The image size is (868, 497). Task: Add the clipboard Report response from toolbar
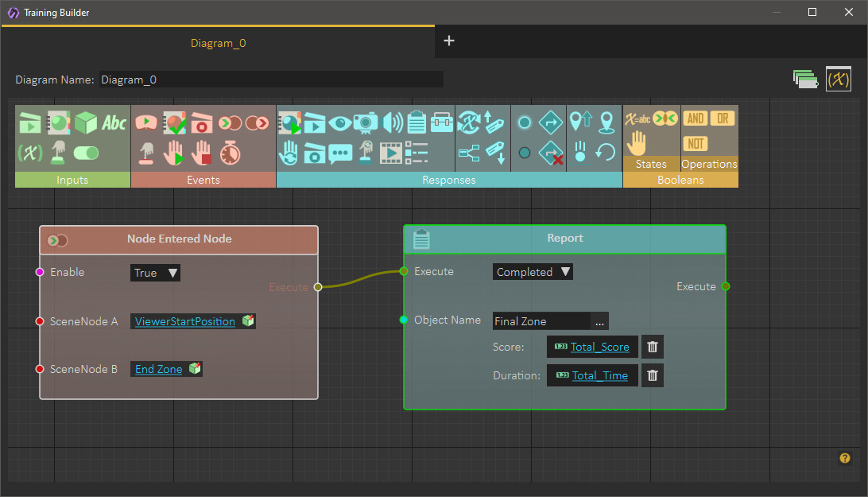[417, 122]
